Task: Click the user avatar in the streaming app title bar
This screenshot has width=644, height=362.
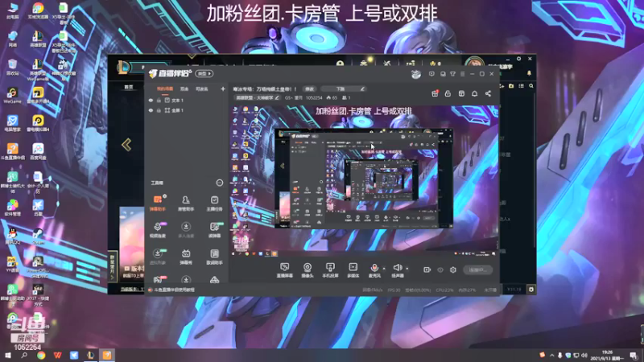Action: click(416, 74)
